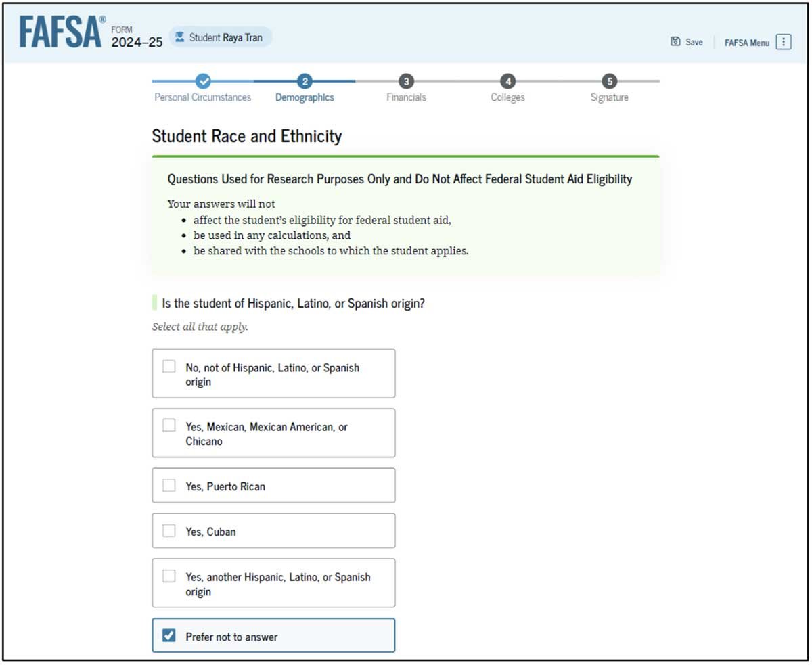Click the 'affect the student's eligibility' bullet

[x=322, y=220]
